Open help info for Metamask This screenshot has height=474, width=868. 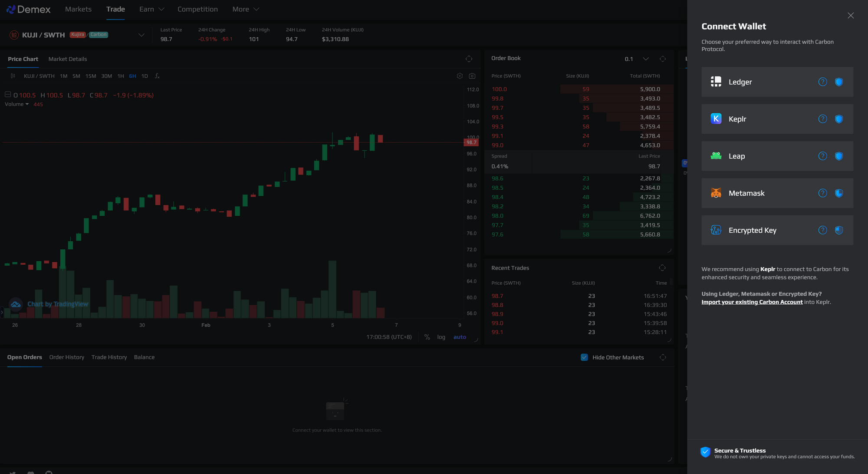click(x=822, y=193)
